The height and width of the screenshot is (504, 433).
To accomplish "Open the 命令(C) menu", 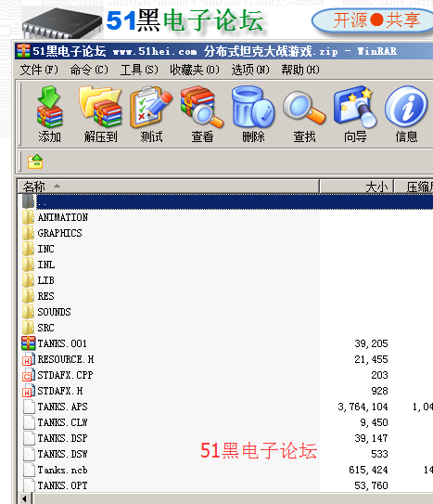I will tap(89, 70).
